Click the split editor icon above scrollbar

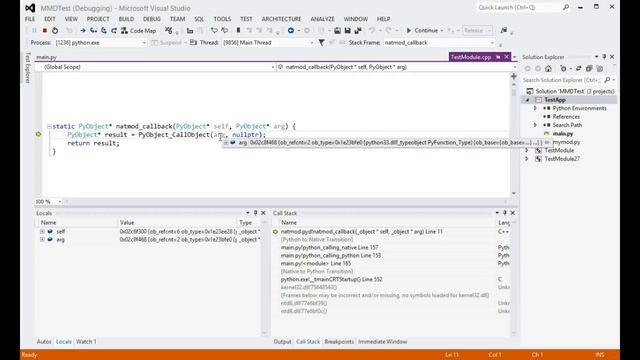(x=513, y=76)
